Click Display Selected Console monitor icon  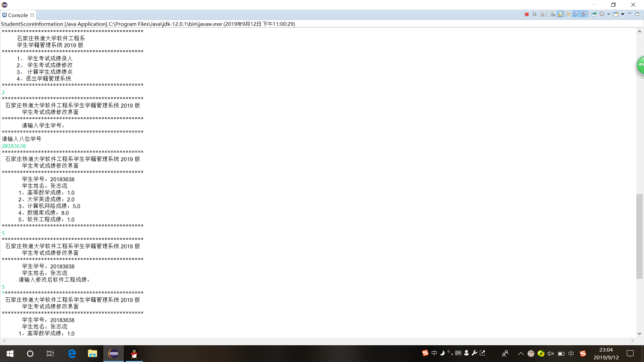point(602,14)
